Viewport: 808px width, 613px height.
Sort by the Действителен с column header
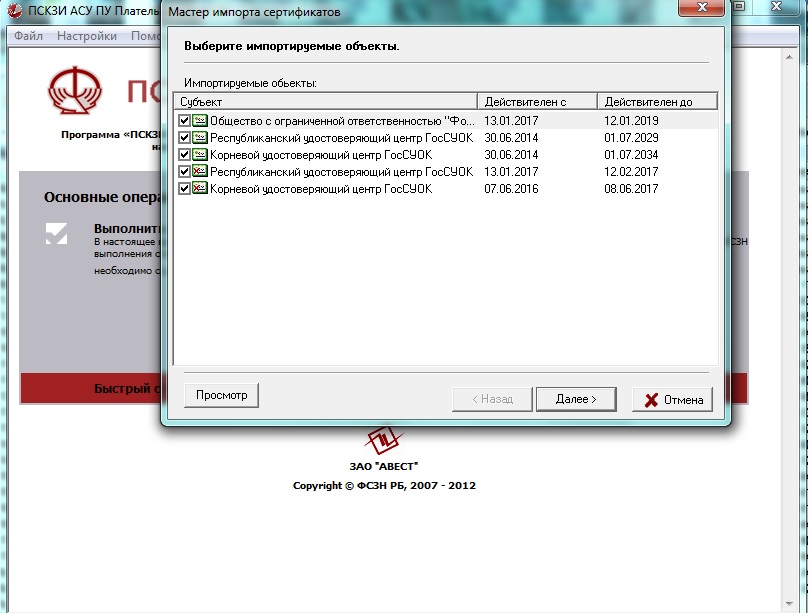(x=537, y=102)
